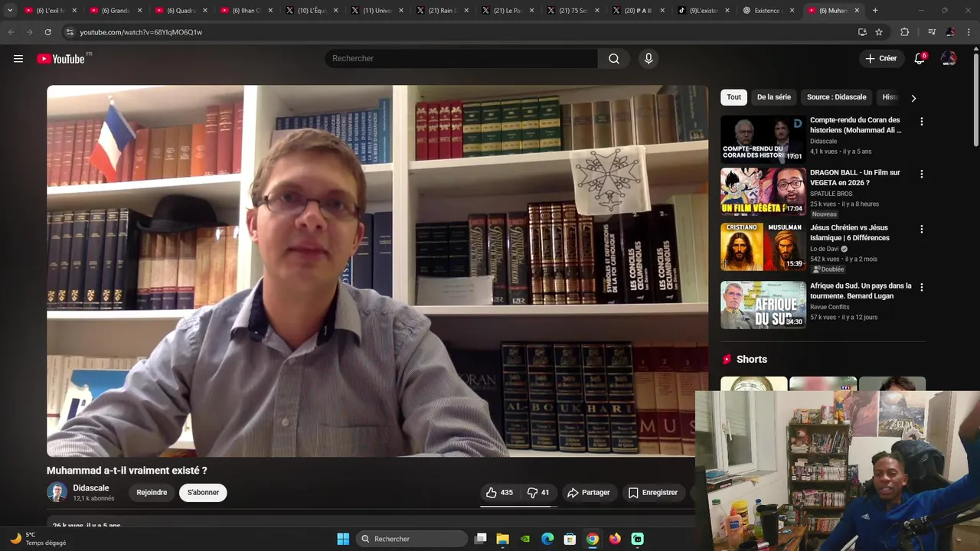Open the notifications bell
980x551 pixels.
(x=920, y=59)
